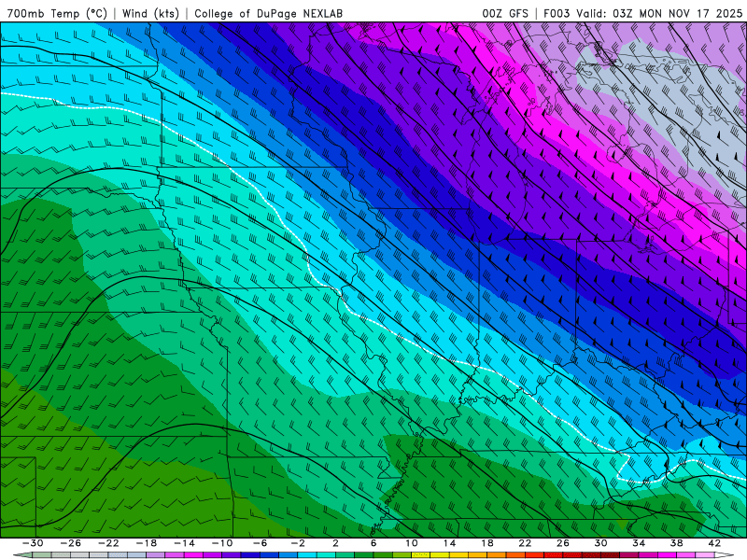
Task: Click the -6 color scale label
Action: 261,543
